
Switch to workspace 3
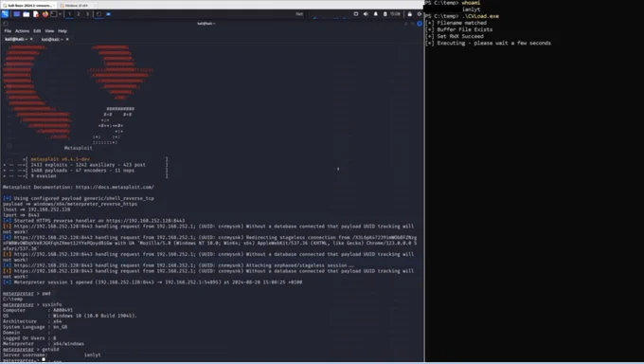87,14
